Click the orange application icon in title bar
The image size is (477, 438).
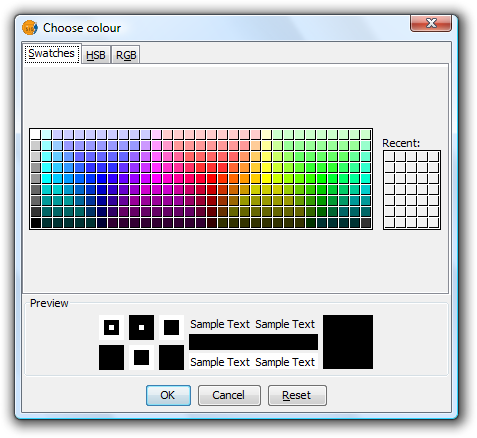coord(30,28)
